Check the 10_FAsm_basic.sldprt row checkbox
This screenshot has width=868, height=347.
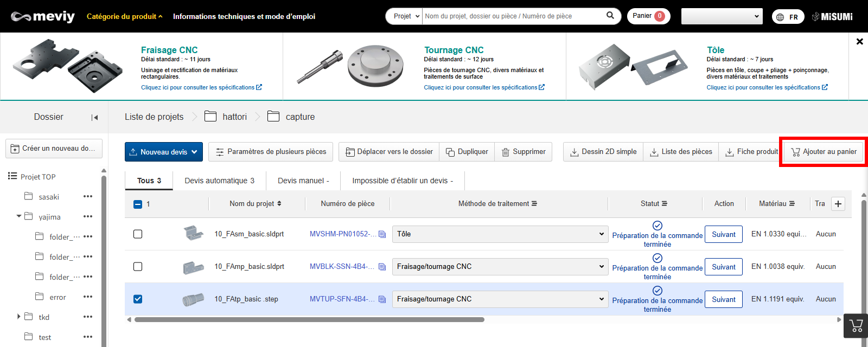coord(138,234)
